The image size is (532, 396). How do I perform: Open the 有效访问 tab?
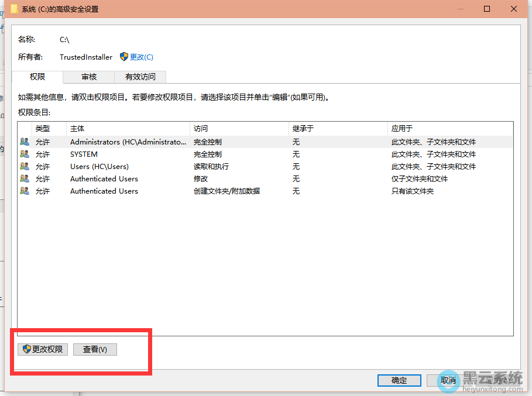(x=140, y=77)
